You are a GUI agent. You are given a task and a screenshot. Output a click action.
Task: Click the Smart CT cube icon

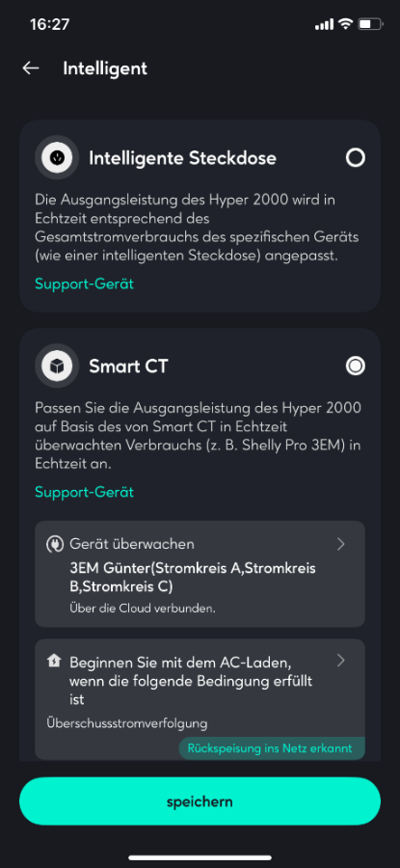(57, 366)
